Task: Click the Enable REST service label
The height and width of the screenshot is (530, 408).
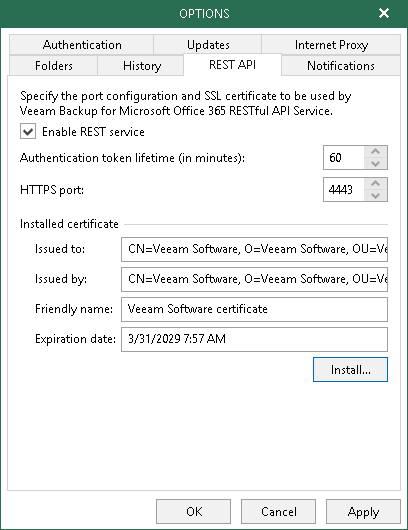Action: [93, 131]
